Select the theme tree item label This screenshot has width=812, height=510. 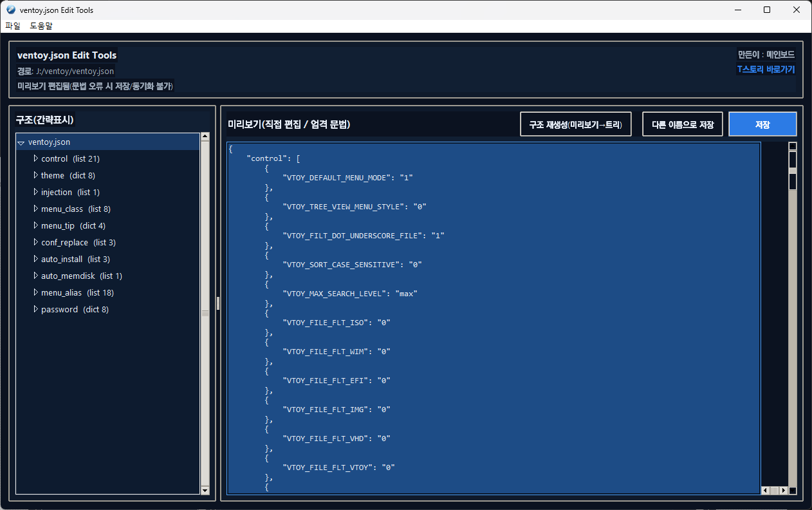(68, 175)
